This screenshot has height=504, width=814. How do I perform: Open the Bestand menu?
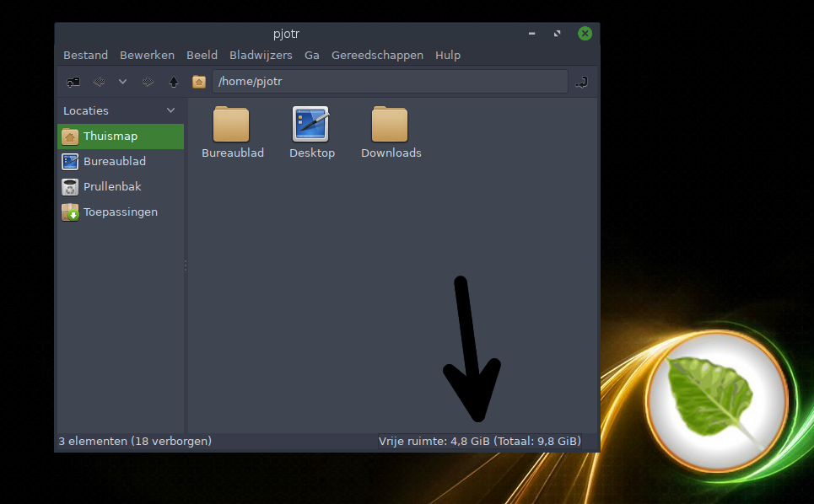[x=86, y=55]
